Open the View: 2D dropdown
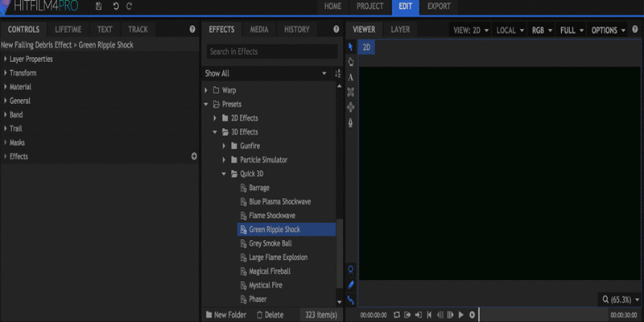The height and width of the screenshot is (322, 644). (471, 30)
